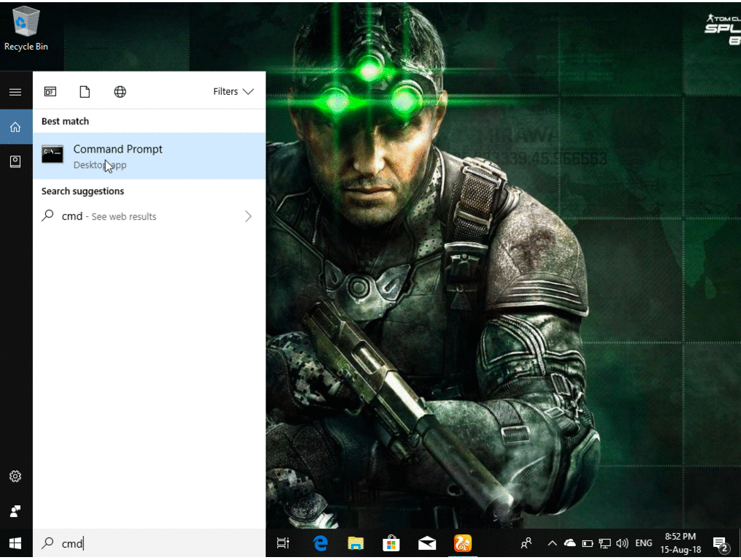Open the volume speaker tray icon
Viewport: 741px width, 560px height.
623,543
